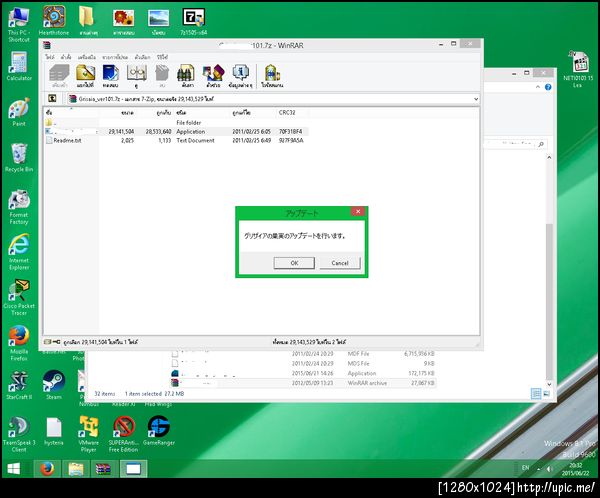600x498 pixels.
Task: Click the Windows Start button
Action: pos(14,469)
